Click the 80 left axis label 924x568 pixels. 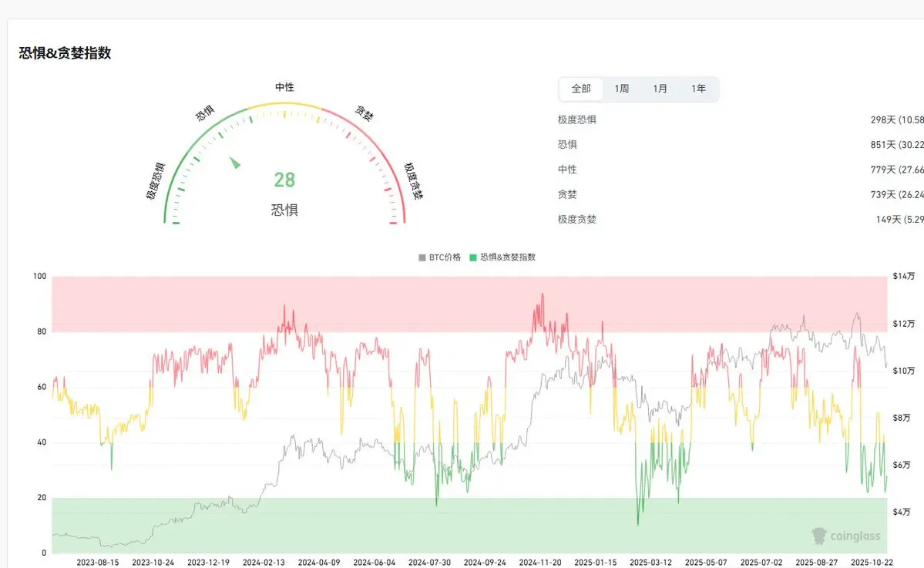(x=42, y=331)
